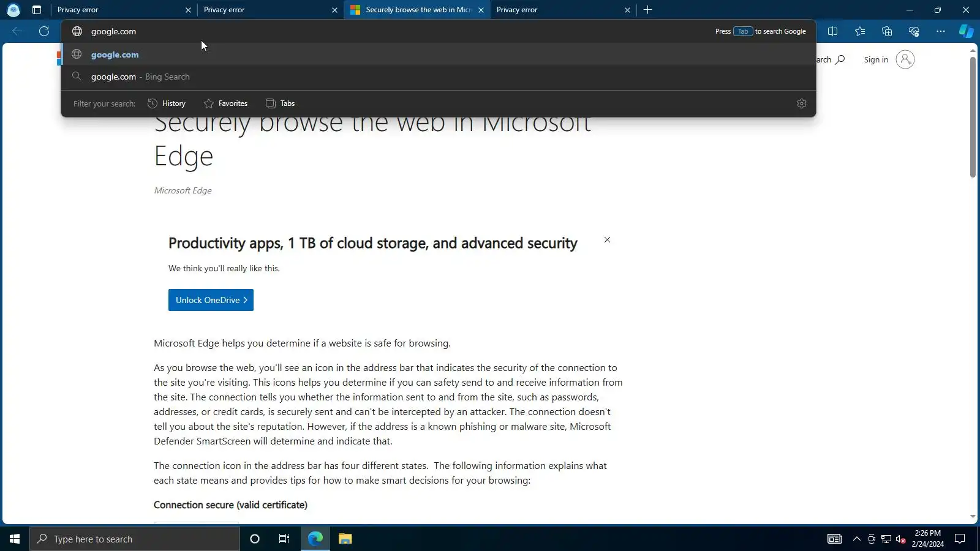Open the Browser essentials heart icon
Screen dimensions: 980x551
pos(914,31)
